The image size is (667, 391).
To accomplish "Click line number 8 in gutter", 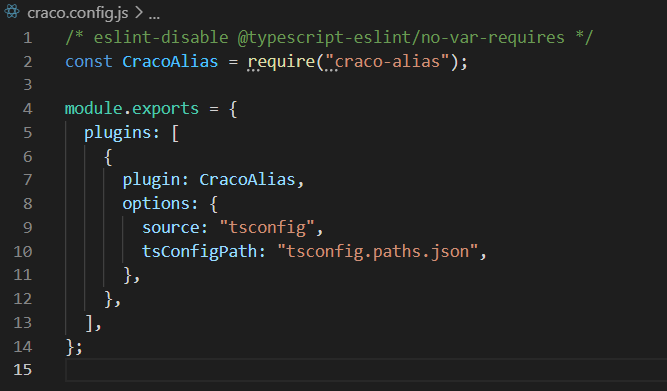I will click(28, 204).
